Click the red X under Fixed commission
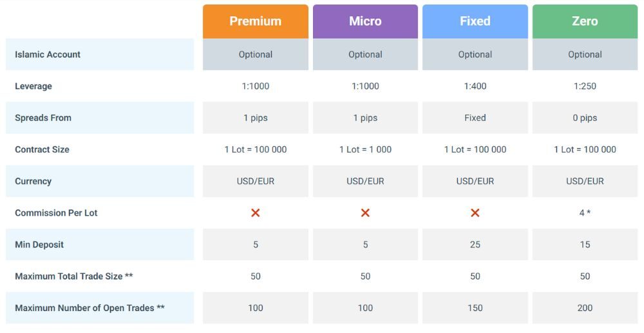644x333 pixels. tap(475, 213)
